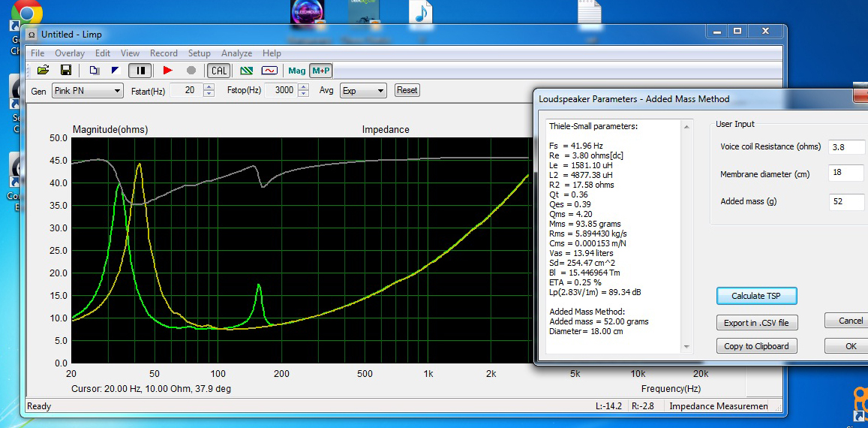Stop recording with the gray circle icon
This screenshot has width=868, height=428.
(191, 71)
